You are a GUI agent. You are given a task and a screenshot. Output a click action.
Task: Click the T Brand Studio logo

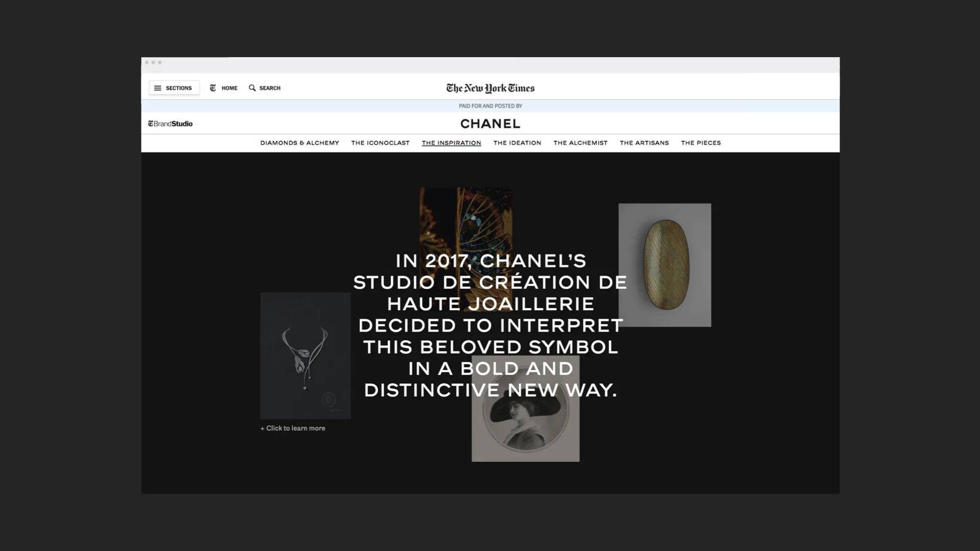tap(170, 123)
